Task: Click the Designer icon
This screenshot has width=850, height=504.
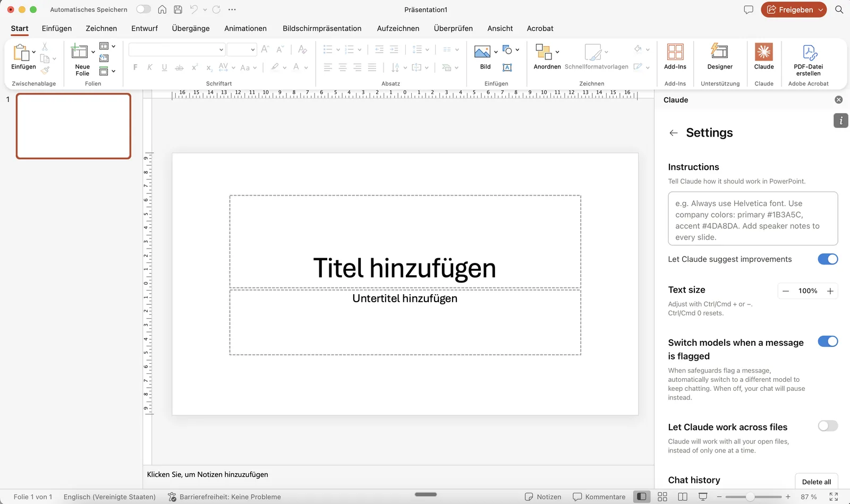Action: tap(719, 52)
